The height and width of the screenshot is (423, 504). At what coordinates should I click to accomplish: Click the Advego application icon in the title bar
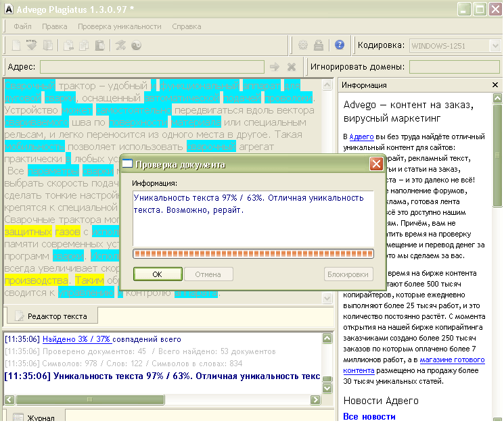pos(9,9)
